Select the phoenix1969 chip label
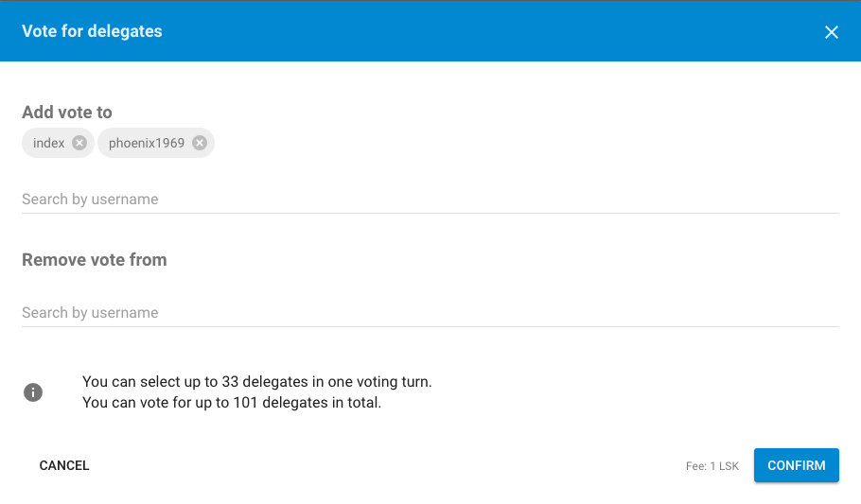Image resolution: width=861 pixels, height=504 pixels. 147,143
